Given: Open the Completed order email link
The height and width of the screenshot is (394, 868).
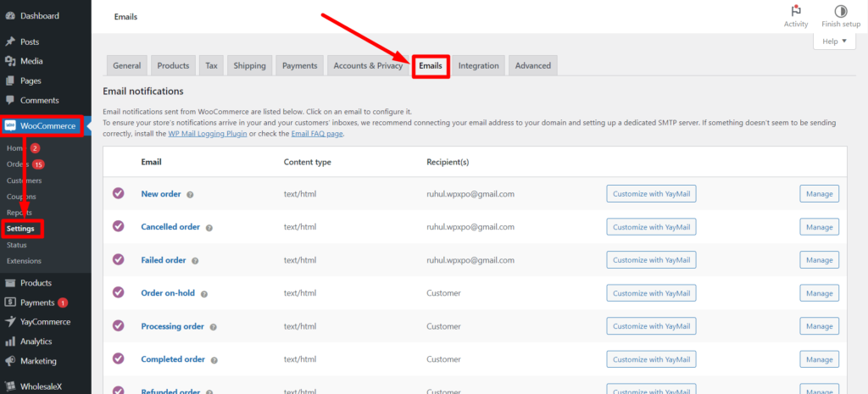Looking at the screenshot, I should (x=173, y=359).
